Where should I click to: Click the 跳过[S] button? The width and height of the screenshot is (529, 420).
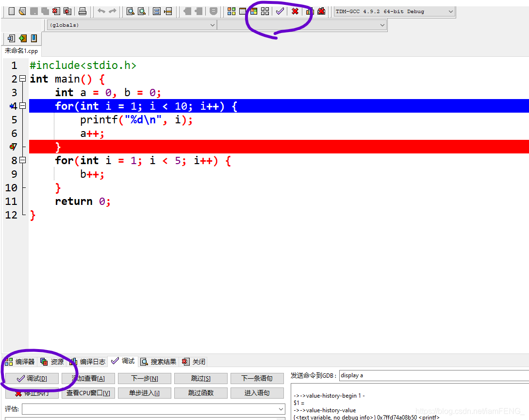coord(201,378)
